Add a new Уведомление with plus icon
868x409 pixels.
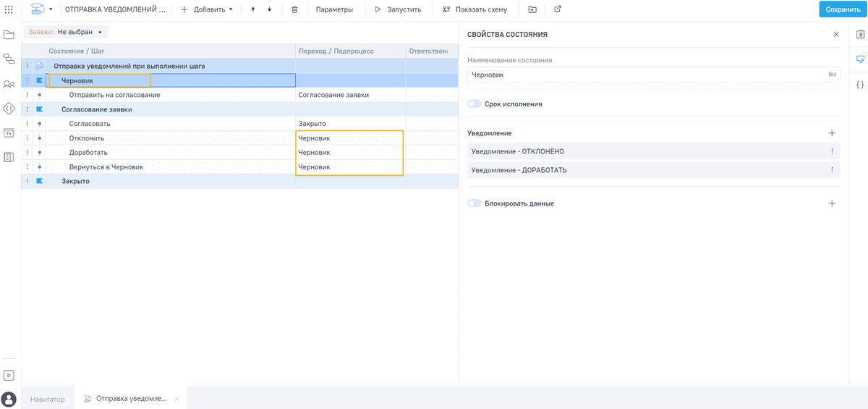coord(832,133)
